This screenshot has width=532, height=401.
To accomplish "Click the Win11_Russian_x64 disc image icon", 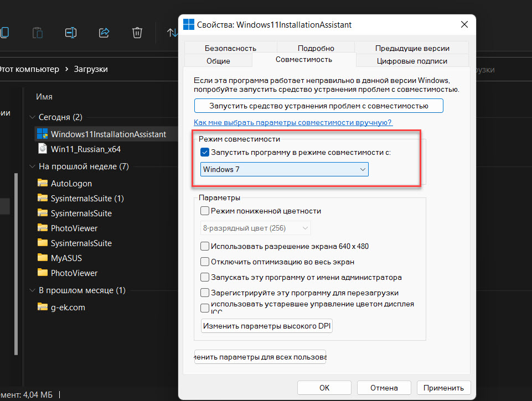I will 43,149.
